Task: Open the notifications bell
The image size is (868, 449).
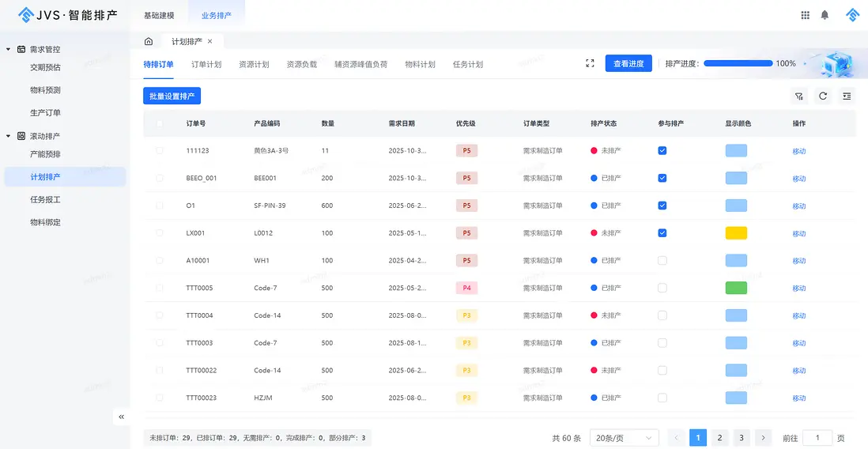Action: tap(825, 15)
